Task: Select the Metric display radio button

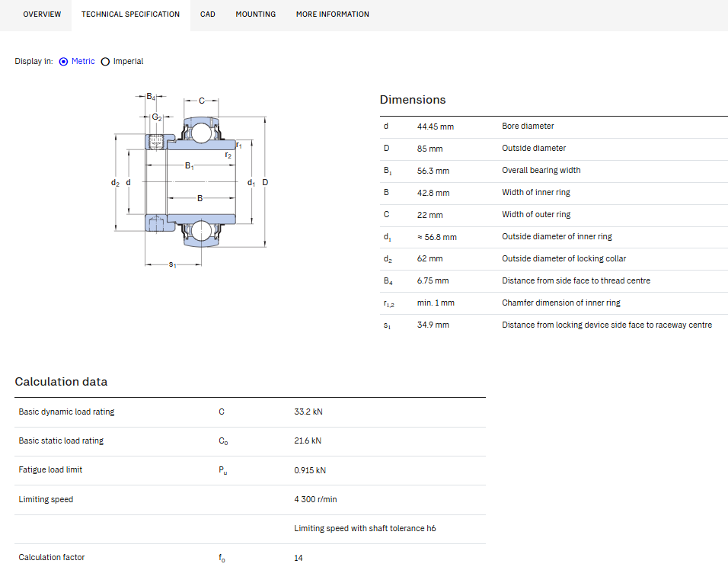Action: pos(64,61)
